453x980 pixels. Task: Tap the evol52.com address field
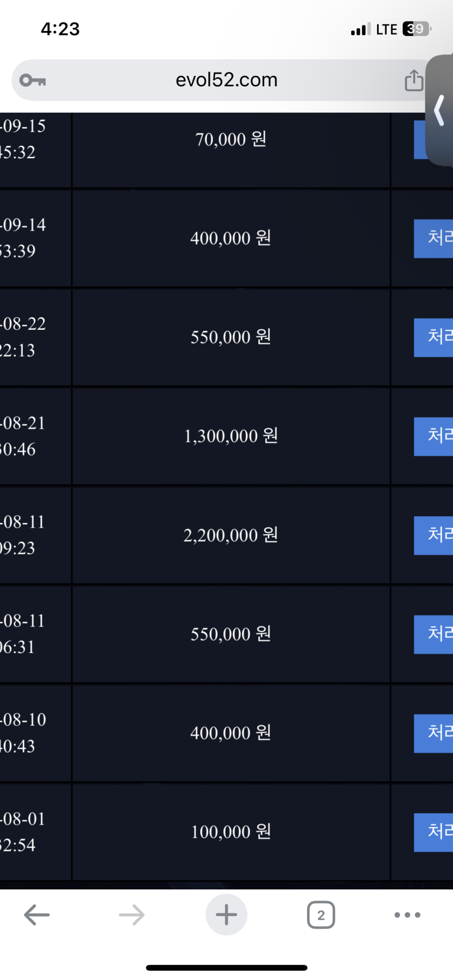point(226,80)
